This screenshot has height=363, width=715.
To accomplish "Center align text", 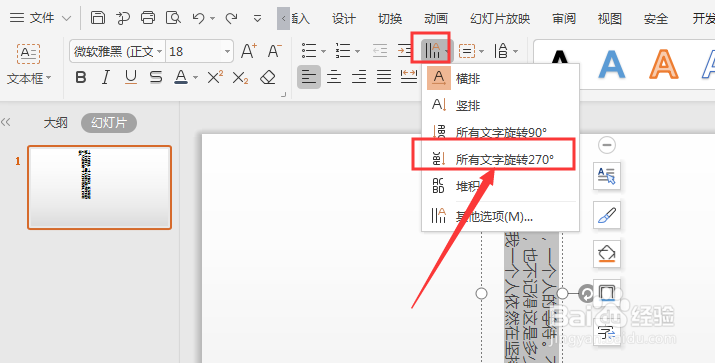I will pos(334,77).
